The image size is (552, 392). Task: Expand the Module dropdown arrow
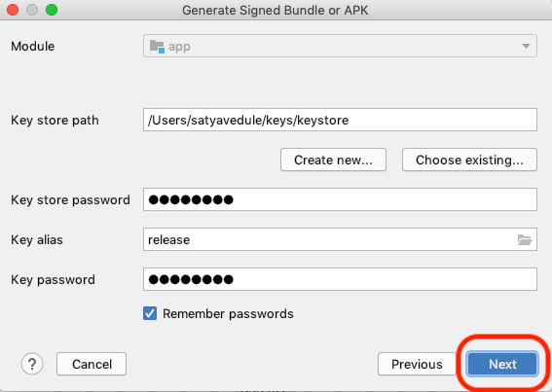526,46
